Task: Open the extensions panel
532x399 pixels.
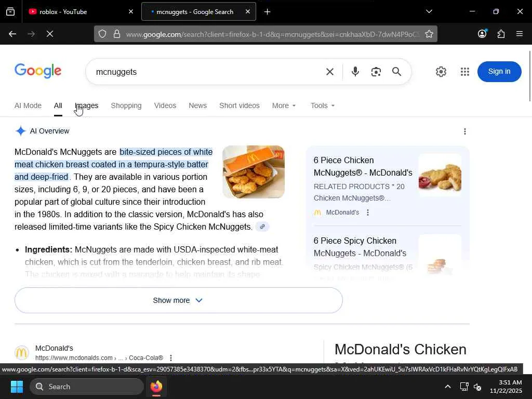Action: 501,34
